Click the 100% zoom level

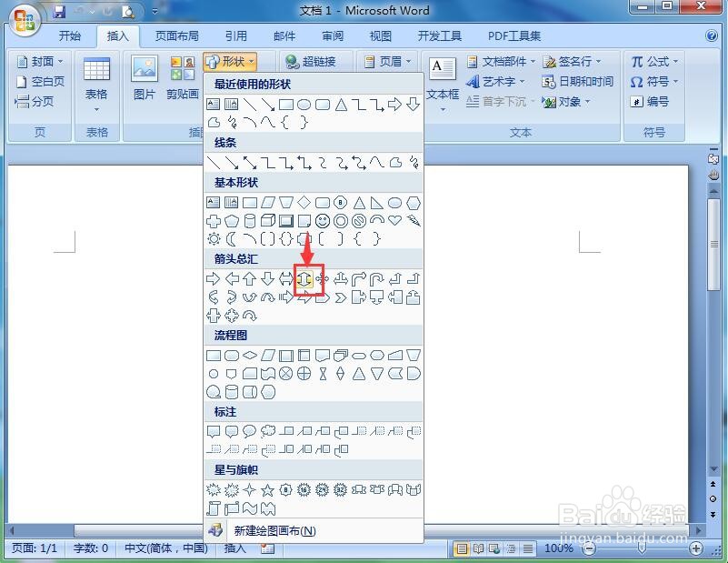tap(559, 548)
